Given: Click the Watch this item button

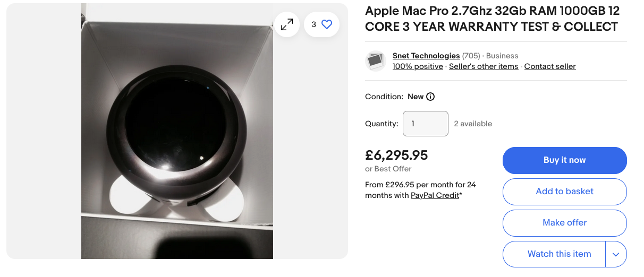Looking at the screenshot, I should click(x=558, y=254).
